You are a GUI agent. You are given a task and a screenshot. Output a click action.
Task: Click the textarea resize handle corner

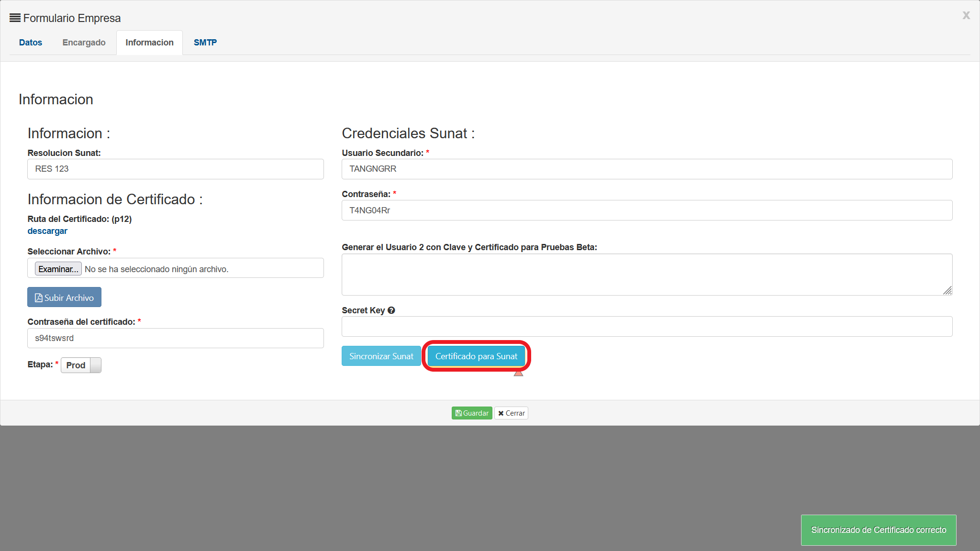[947, 291]
